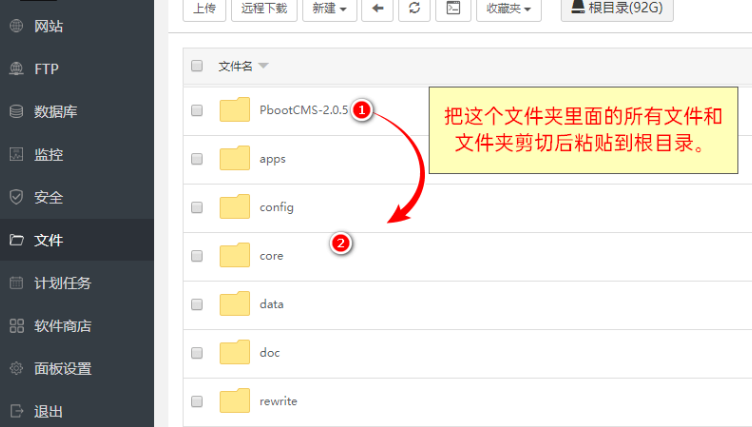The width and height of the screenshot is (752, 427).
Task: Open the terminal icon button
Action: 453,9
